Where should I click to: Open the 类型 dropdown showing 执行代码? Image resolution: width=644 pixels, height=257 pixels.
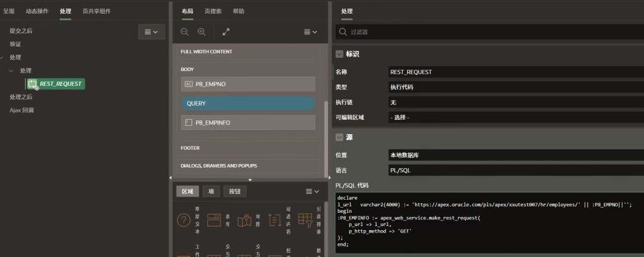click(x=516, y=87)
